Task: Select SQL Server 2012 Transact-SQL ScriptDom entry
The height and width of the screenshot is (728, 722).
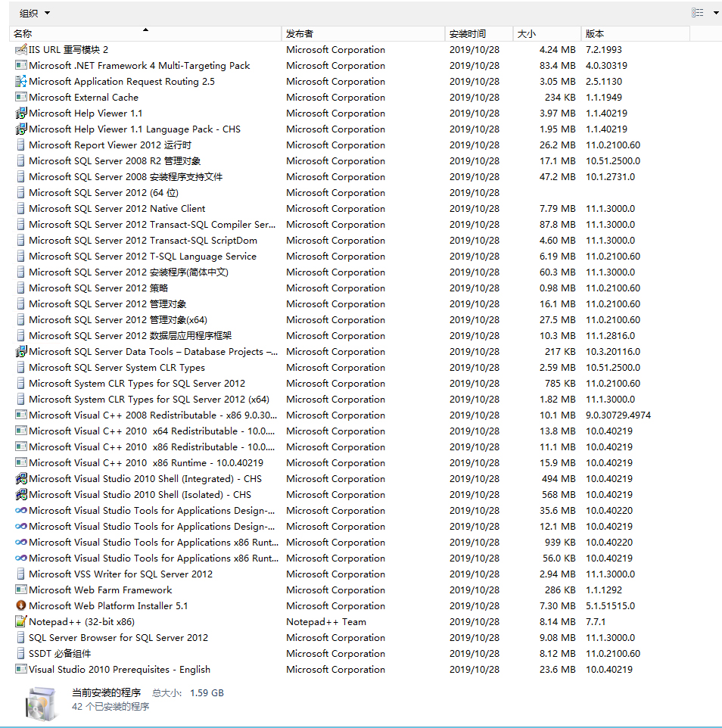Action: [143, 240]
